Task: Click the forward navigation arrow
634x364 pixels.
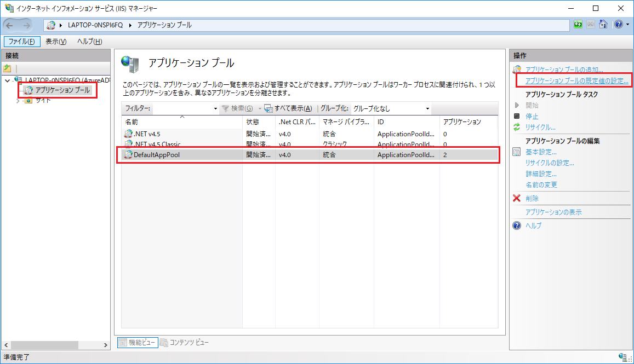Action: point(26,25)
